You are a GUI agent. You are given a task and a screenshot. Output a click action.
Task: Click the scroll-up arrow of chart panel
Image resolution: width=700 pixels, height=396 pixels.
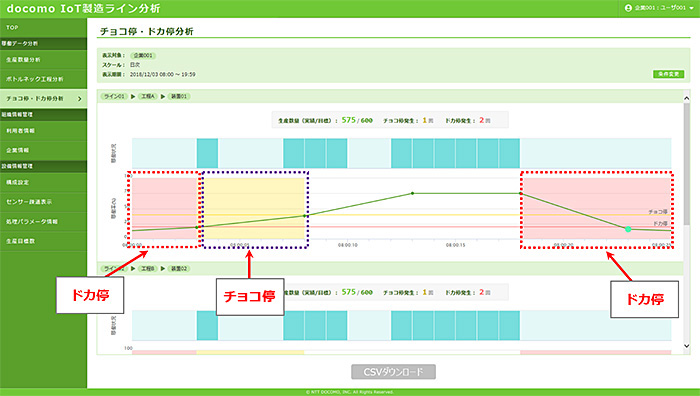[687, 98]
